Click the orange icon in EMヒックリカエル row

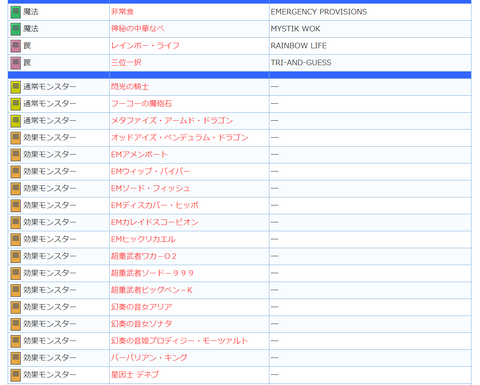coord(16,240)
